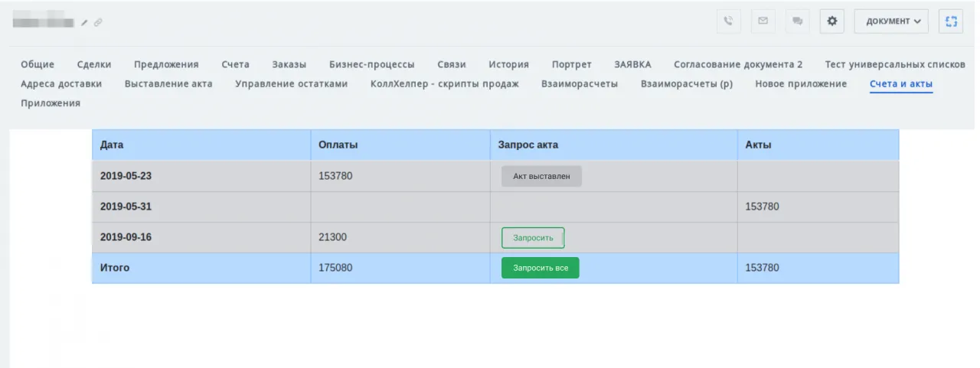Image resolution: width=980 pixels, height=368 pixels.
Task: Expand the Документ dropdown
Action: click(x=891, y=21)
